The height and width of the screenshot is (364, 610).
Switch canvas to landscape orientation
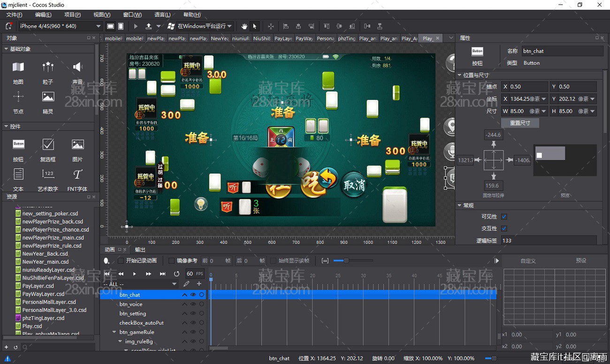pyautogui.click(x=111, y=26)
